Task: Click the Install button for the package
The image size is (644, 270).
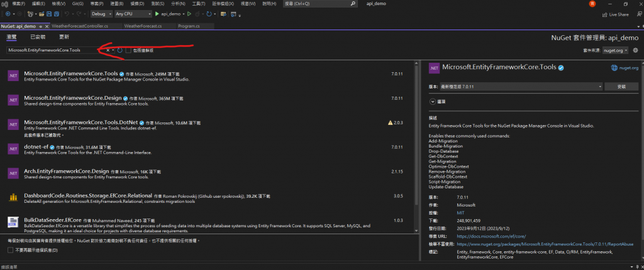Action: coord(621,87)
